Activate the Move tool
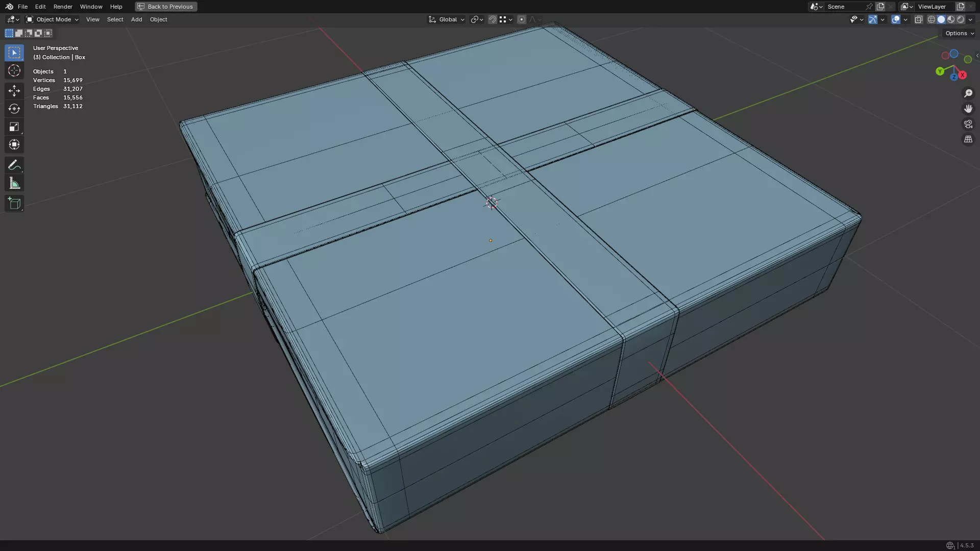Image resolution: width=980 pixels, height=551 pixels. [14, 91]
